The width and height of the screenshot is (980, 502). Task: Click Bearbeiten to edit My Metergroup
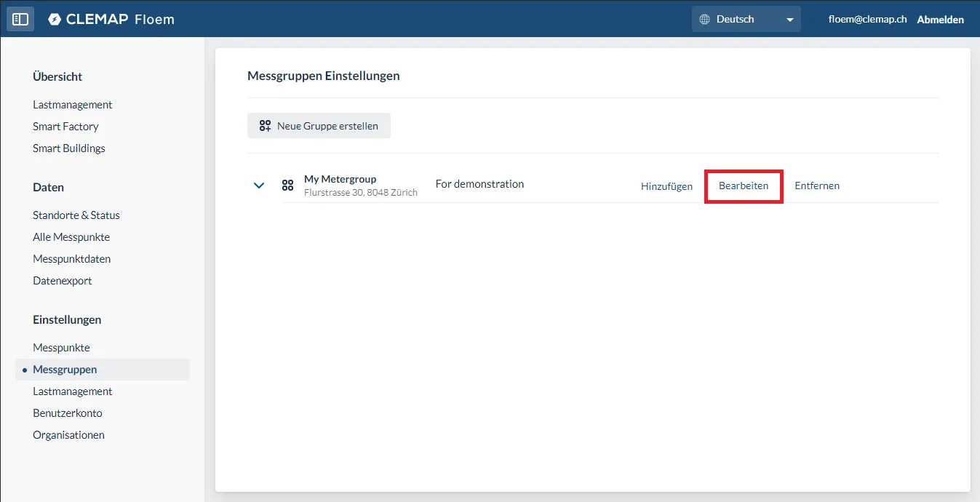point(744,186)
